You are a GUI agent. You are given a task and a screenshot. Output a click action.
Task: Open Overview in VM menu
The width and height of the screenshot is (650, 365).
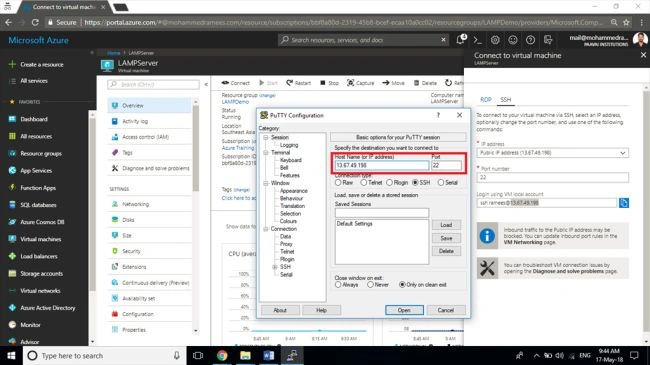pos(150,105)
